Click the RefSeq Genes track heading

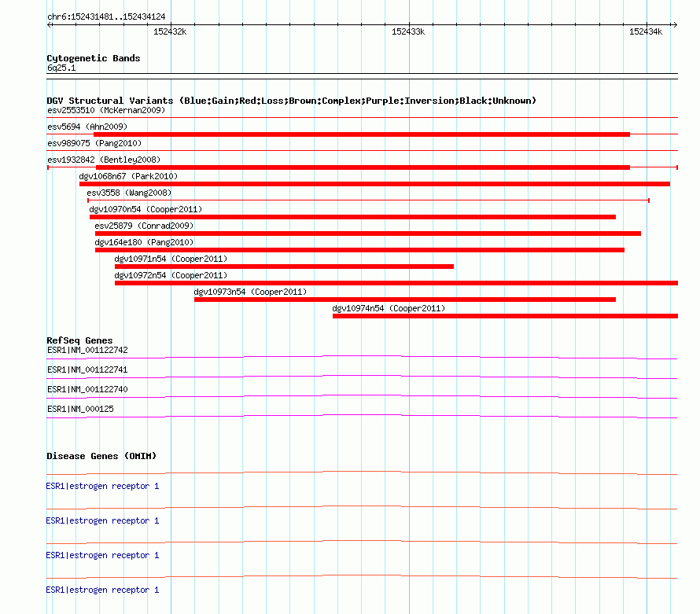point(80,340)
